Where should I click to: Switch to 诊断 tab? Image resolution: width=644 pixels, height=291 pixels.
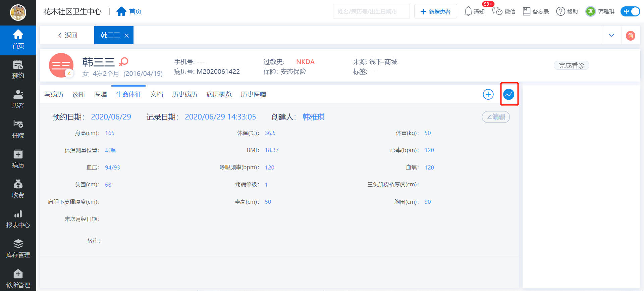(79, 94)
